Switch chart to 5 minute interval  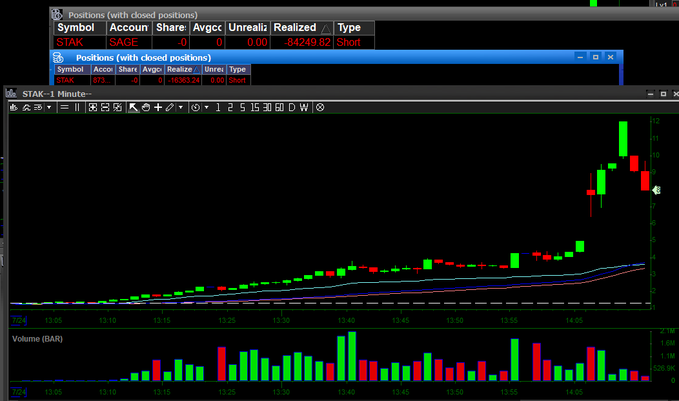pos(242,107)
